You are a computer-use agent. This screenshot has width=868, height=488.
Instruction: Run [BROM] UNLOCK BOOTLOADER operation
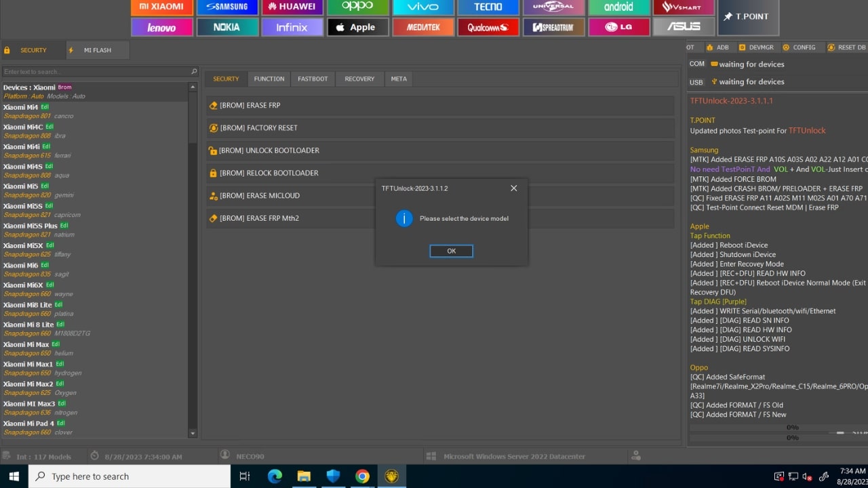pyautogui.click(x=440, y=150)
